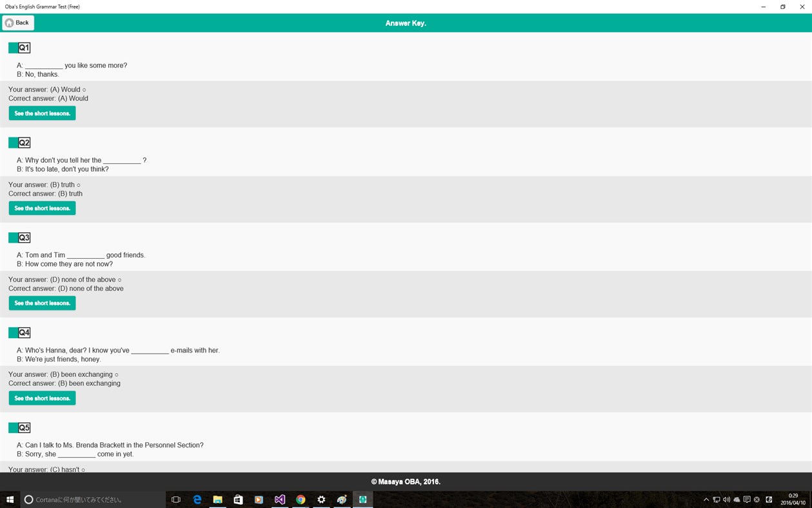The image size is (812, 508).
Task: Expand hidden icons chevron in system tray
Action: [706, 499]
